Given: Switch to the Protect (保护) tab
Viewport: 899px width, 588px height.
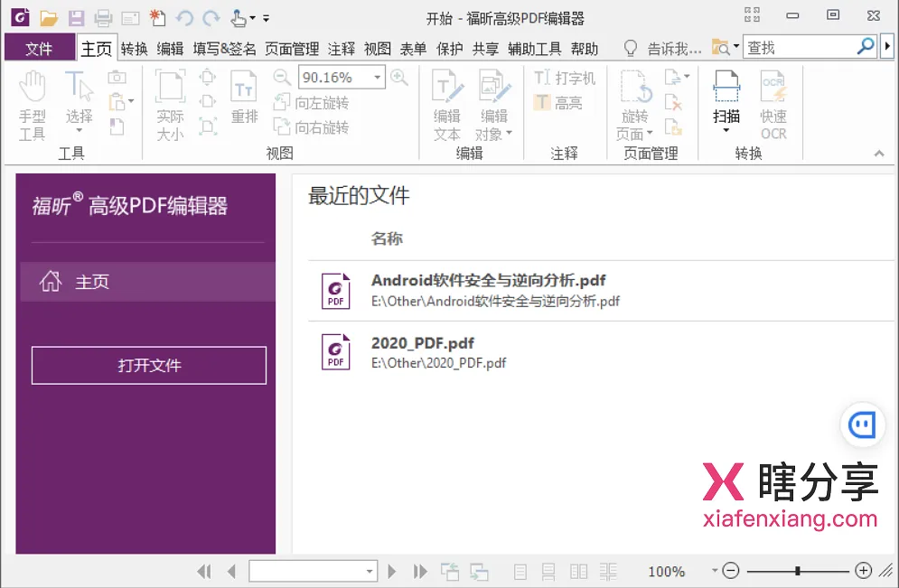Looking at the screenshot, I should tap(450, 49).
